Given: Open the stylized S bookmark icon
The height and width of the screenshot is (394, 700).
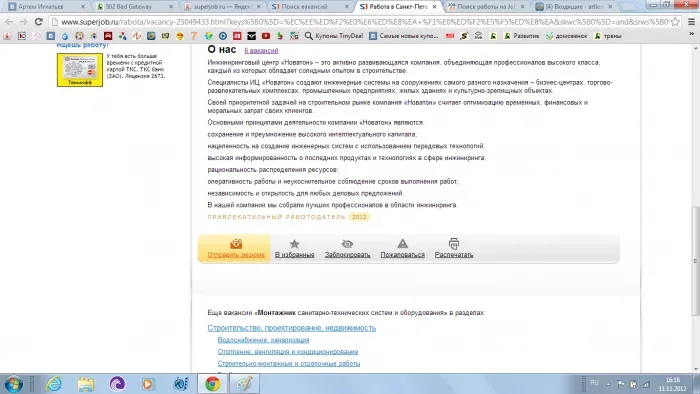Looking at the screenshot, I should click(464, 36).
